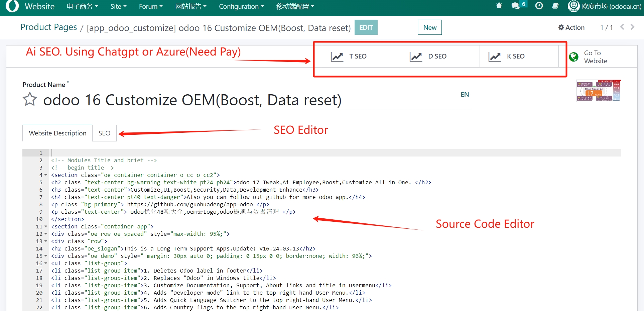
Task: Click the T SEO chart icon
Action: pyautogui.click(x=337, y=57)
